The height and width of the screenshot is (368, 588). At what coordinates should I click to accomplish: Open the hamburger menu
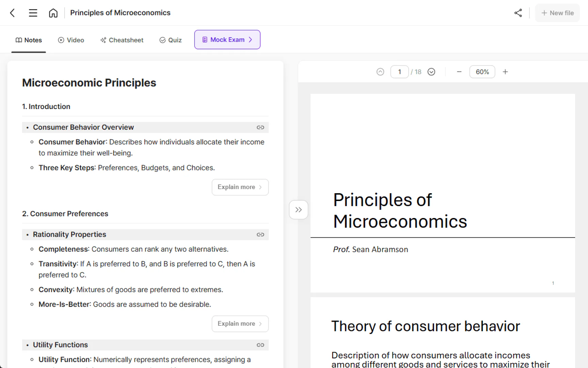33,13
